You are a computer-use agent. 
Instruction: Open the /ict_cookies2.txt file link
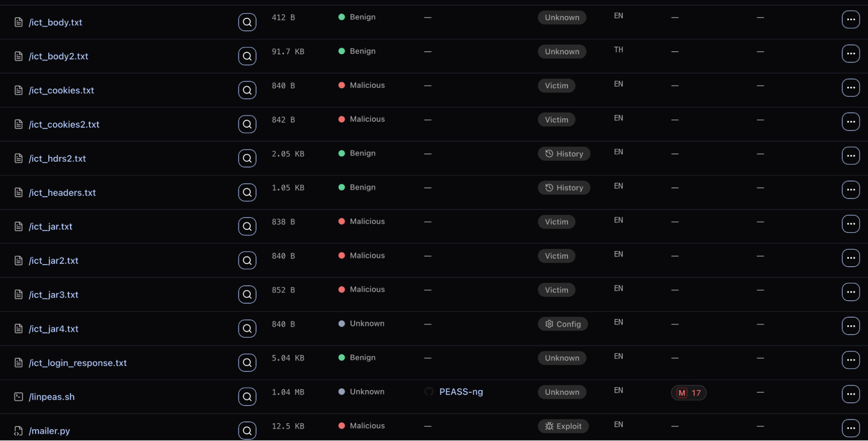(64, 125)
